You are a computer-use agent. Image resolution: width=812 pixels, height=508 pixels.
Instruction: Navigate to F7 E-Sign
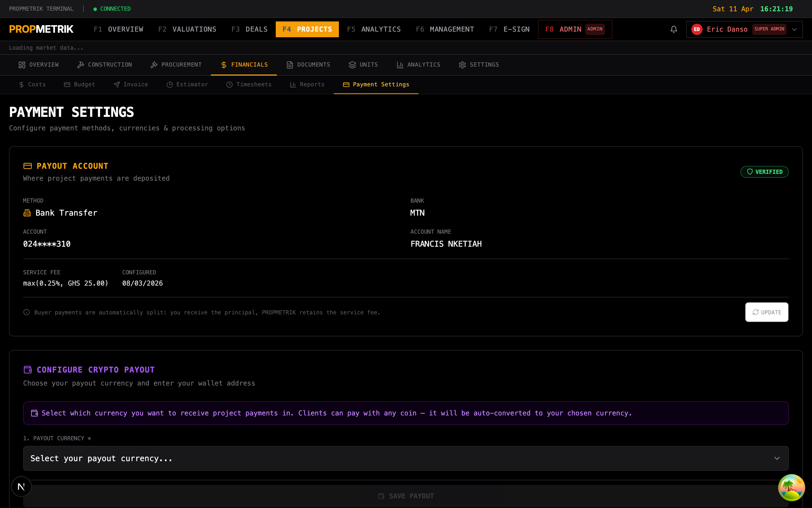pos(509,29)
